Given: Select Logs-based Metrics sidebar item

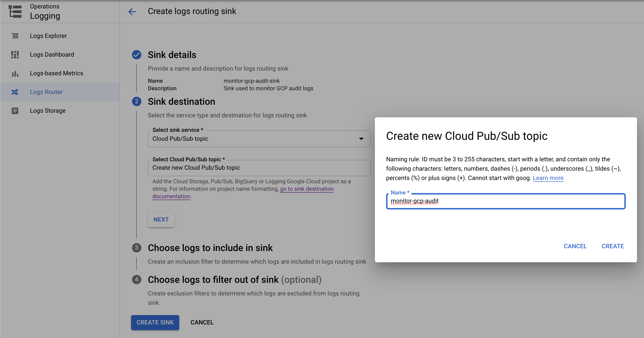Looking at the screenshot, I should click(56, 73).
